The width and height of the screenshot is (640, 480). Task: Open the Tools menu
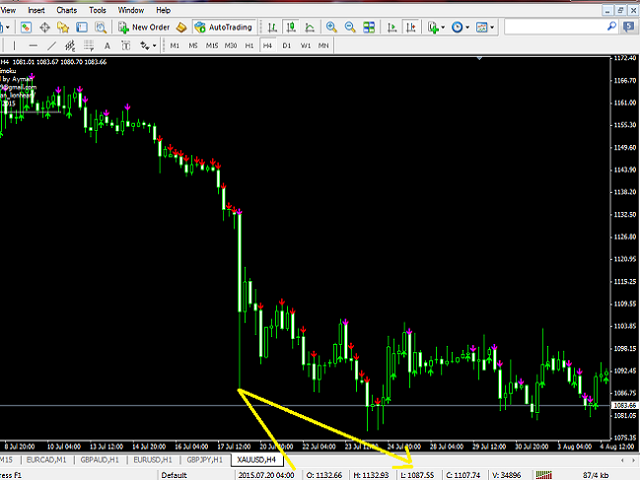pyautogui.click(x=98, y=10)
